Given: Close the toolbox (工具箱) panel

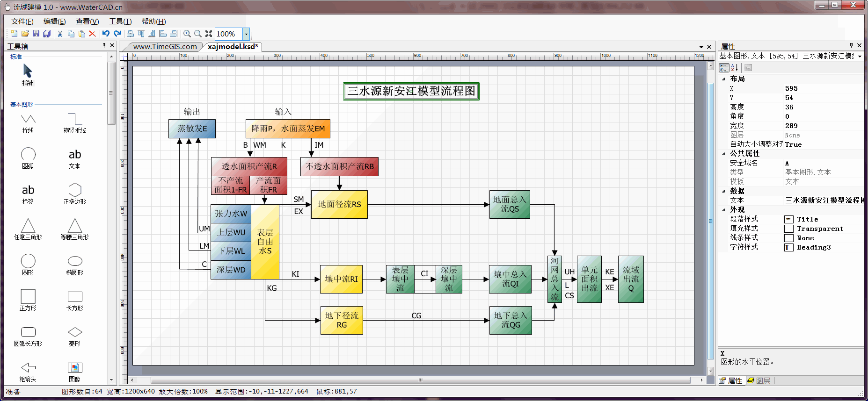Looking at the screenshot, I should 112,45.
